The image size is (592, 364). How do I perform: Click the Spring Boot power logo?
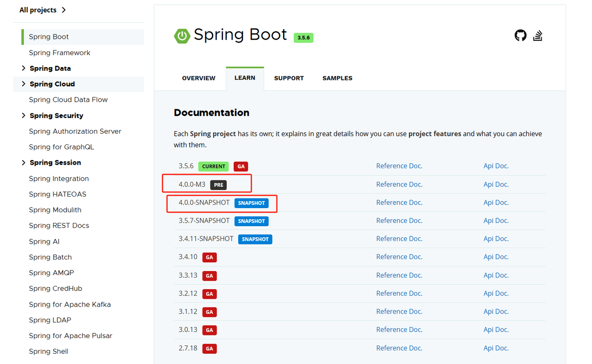click(x=182, y=36)
